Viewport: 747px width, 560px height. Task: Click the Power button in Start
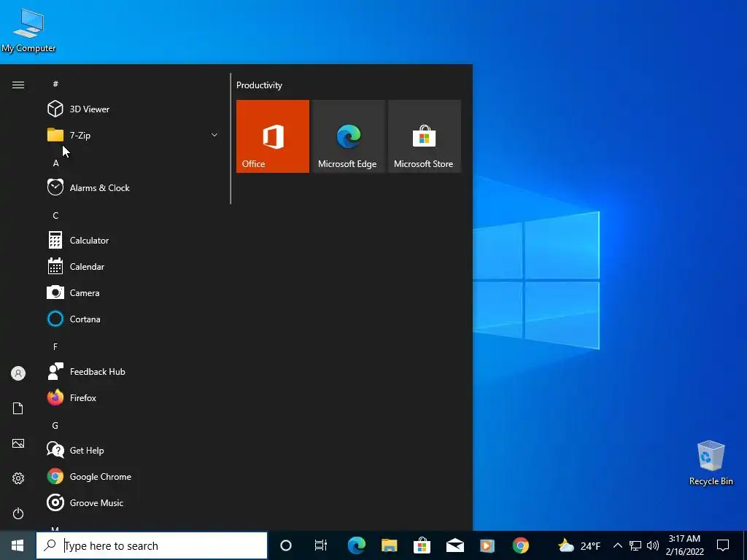pos(18,513)
